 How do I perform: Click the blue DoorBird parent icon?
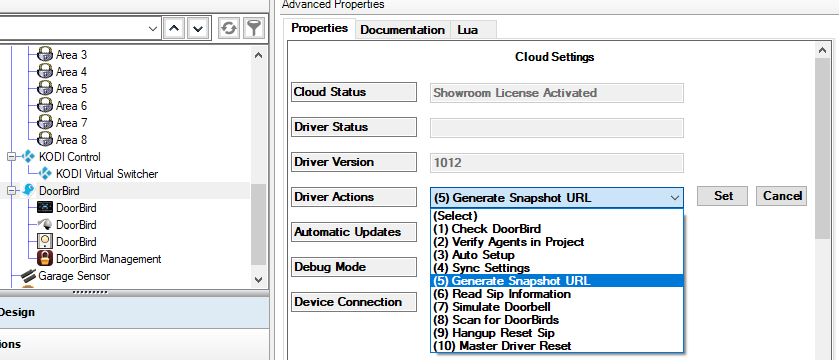tap(28, 191)
